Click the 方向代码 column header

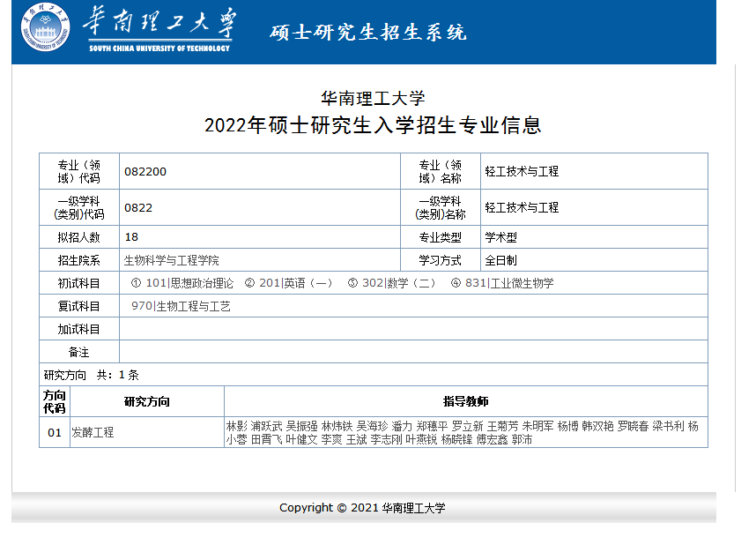coord(55,401)
